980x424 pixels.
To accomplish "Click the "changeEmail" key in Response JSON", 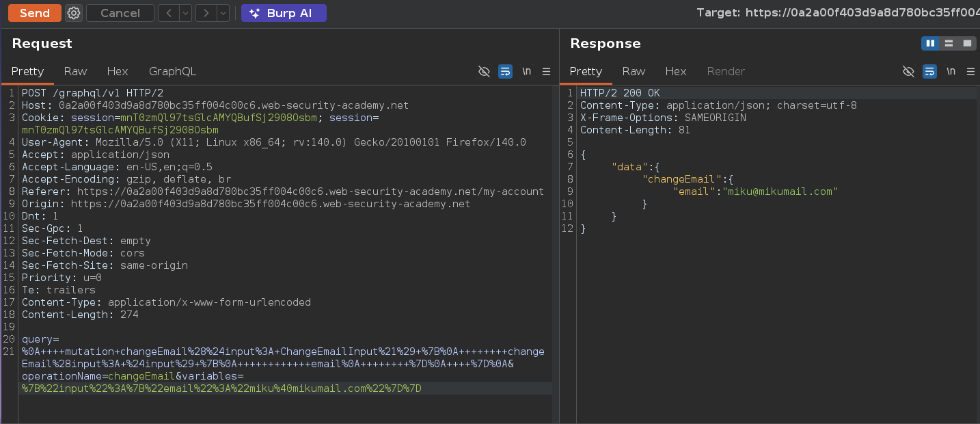I will pyautogui.click(x=682, y=179).
